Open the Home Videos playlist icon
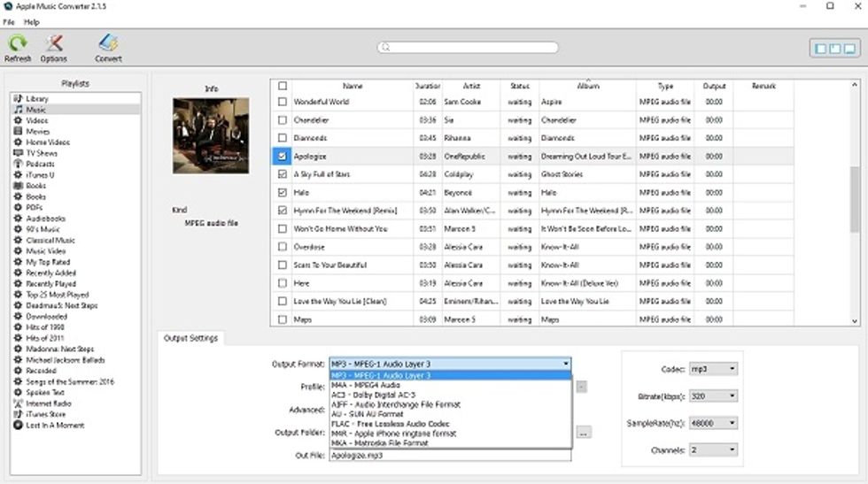The height and width of the screenshot is (484, 868). coord(19,142)
